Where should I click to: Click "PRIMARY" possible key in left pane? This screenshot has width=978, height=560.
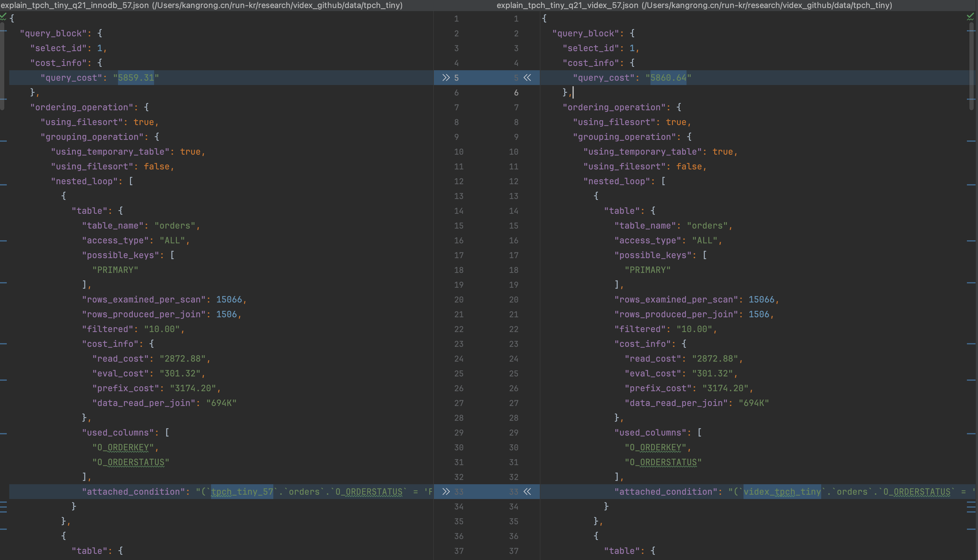115,270
